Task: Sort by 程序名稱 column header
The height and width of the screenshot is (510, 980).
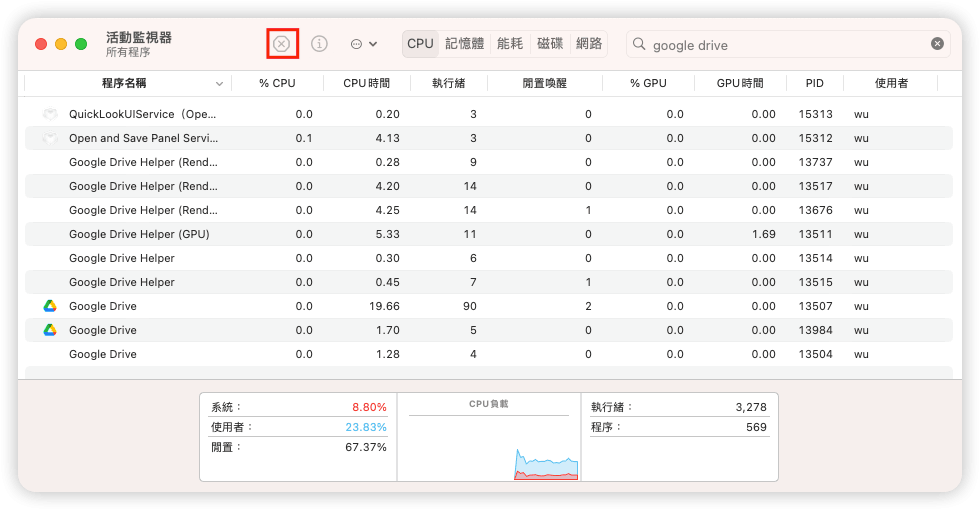Action: [124, 83]
